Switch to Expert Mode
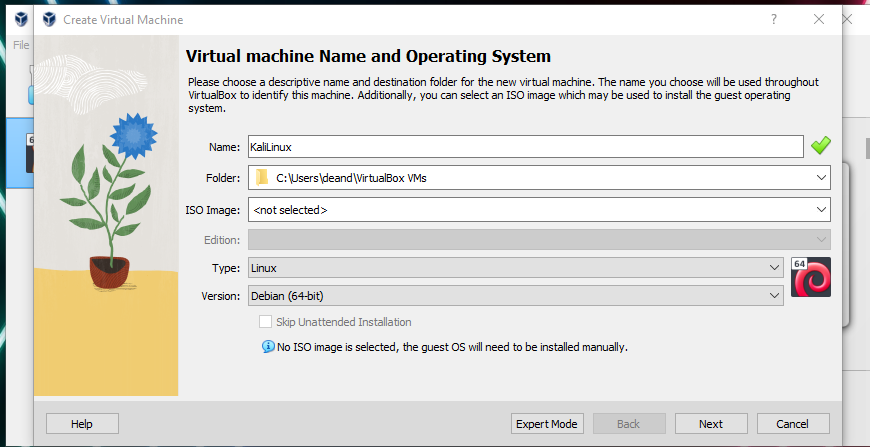The image size is (870, 447). point(547,424)
